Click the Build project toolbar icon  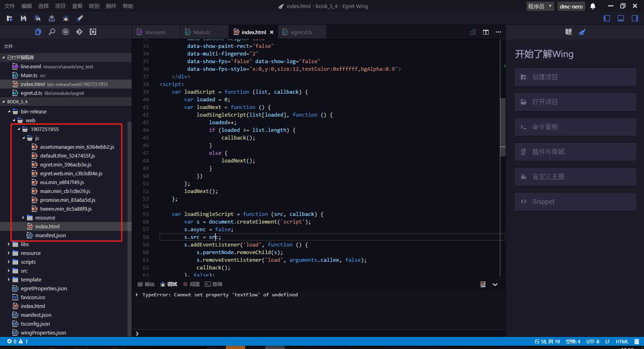point(52,18)
